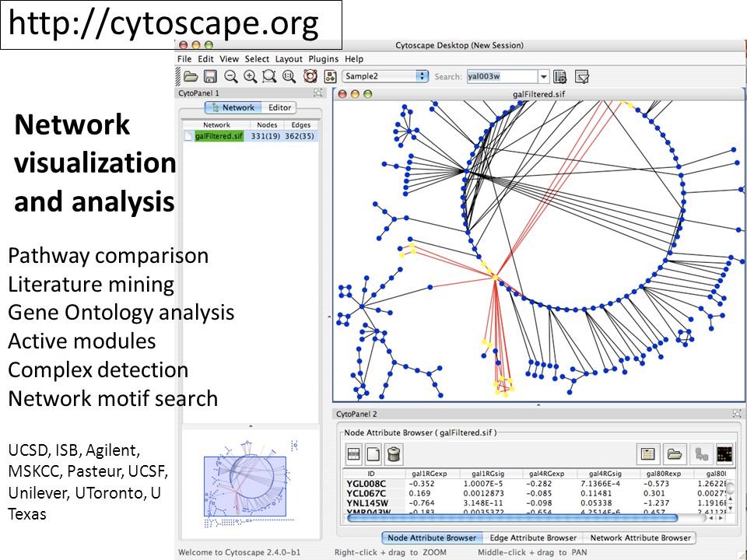Click scroll right arrow of attribute table

coord(719,518)
